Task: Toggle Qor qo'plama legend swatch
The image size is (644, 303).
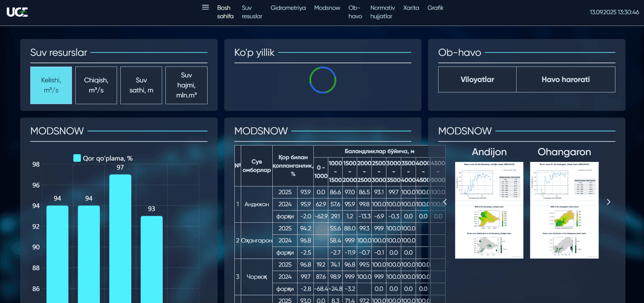Action: pyautogui.click(x=77, y=158)
